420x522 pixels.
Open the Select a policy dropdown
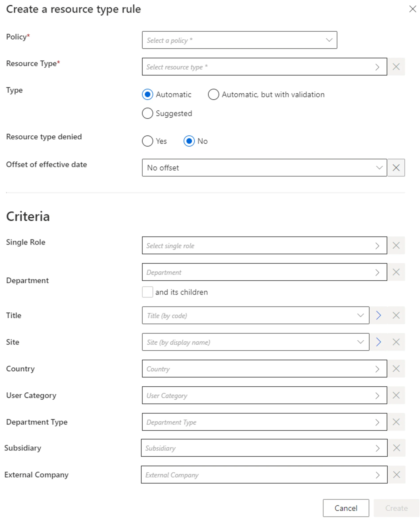coord(239,40)
